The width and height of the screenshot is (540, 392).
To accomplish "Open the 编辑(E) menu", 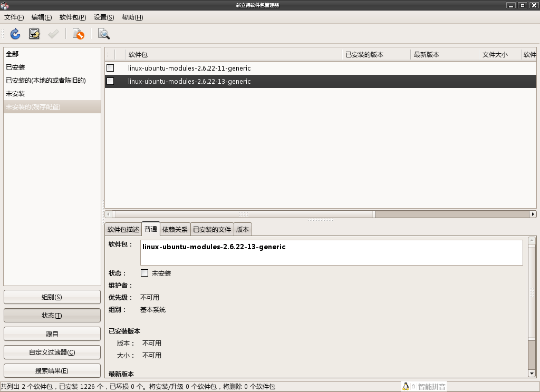I will [x=42, y=17].
